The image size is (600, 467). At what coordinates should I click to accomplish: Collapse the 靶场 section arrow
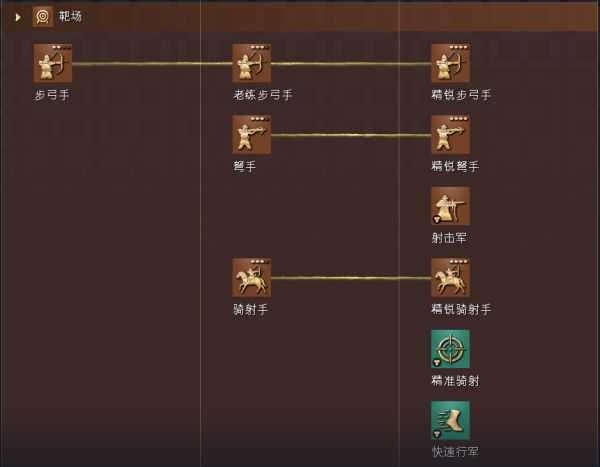point(18,17)
